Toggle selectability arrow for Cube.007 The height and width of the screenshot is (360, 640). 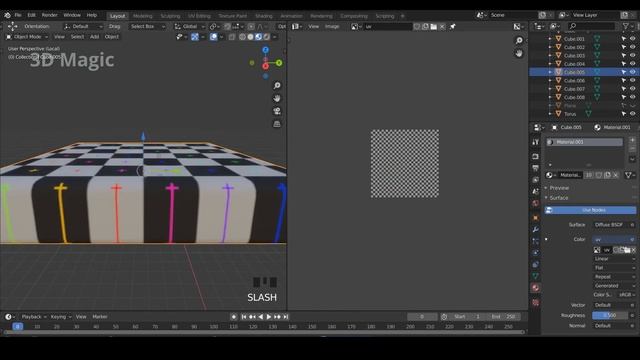pyautogui.click(x=624, y=89)
